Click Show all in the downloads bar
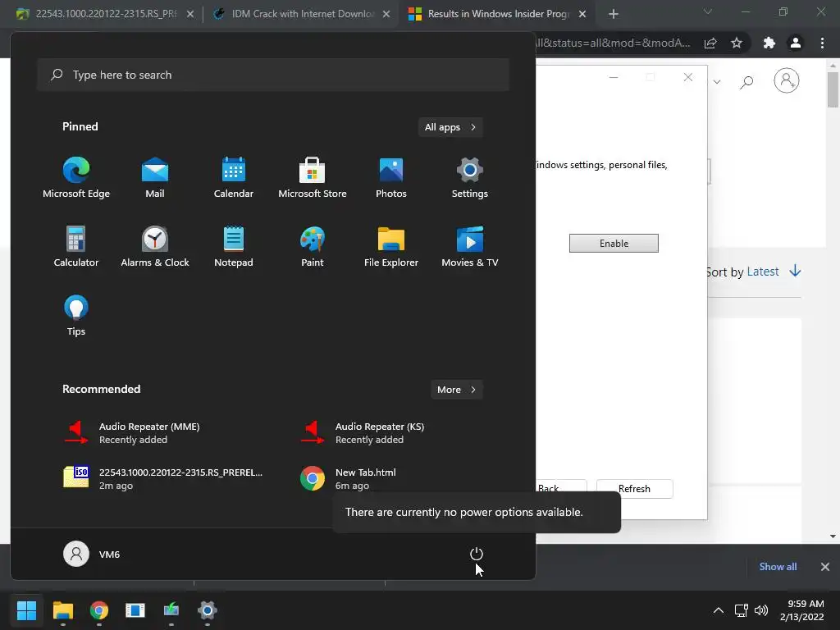The image size is (840, 630). pos(778,567)
